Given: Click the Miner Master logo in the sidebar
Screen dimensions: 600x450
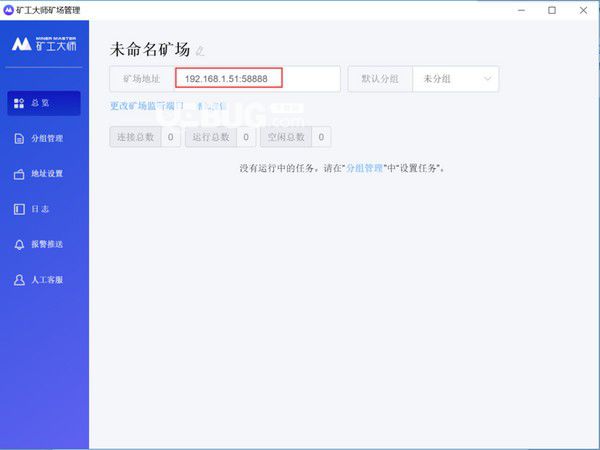Looking at the screenshot, I should (44, 44).
